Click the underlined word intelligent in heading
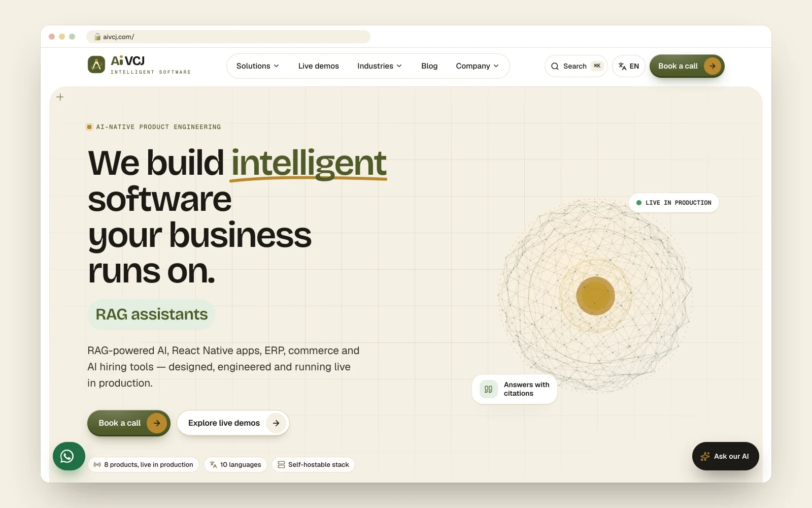 point(309,164)
